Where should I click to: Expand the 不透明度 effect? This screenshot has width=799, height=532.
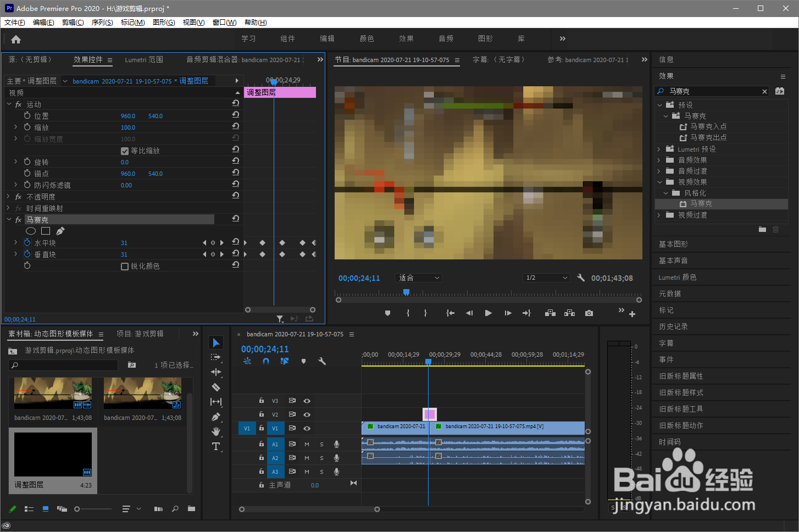coord(9,197)
